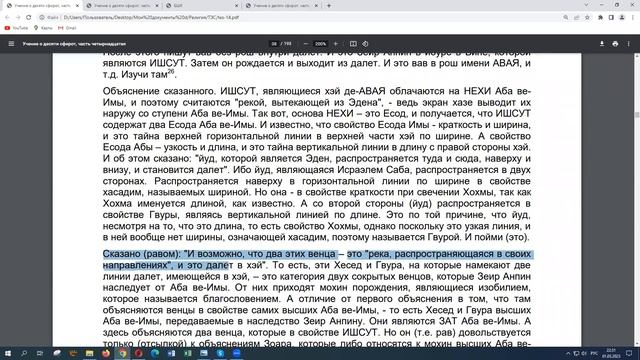The image size is (640, 360).
Task: Toggle fit to page in PDF toolbar
Action: (x=353, y=44)
